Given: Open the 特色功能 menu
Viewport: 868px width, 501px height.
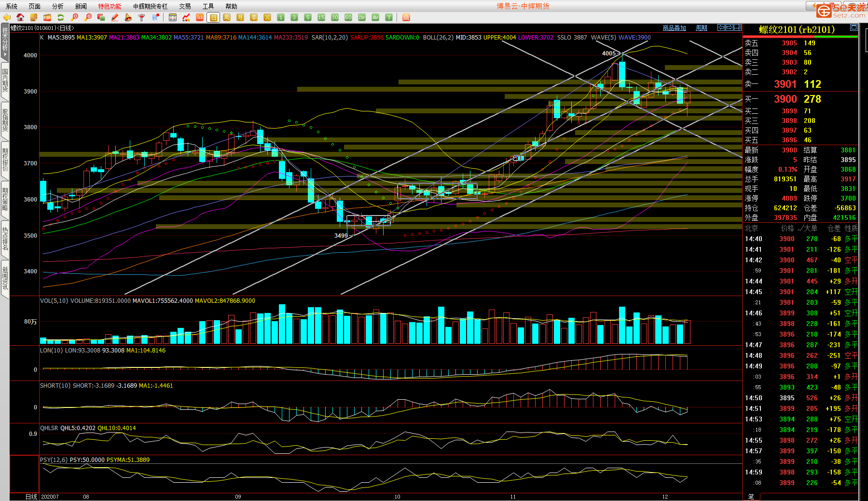Looking at the screenshot, I should click(110, 6).
